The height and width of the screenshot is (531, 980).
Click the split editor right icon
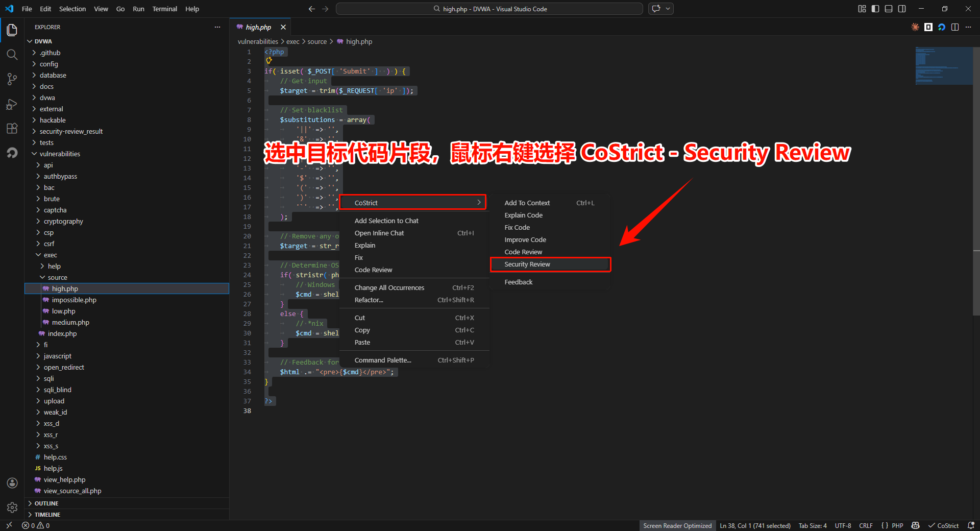955,27
